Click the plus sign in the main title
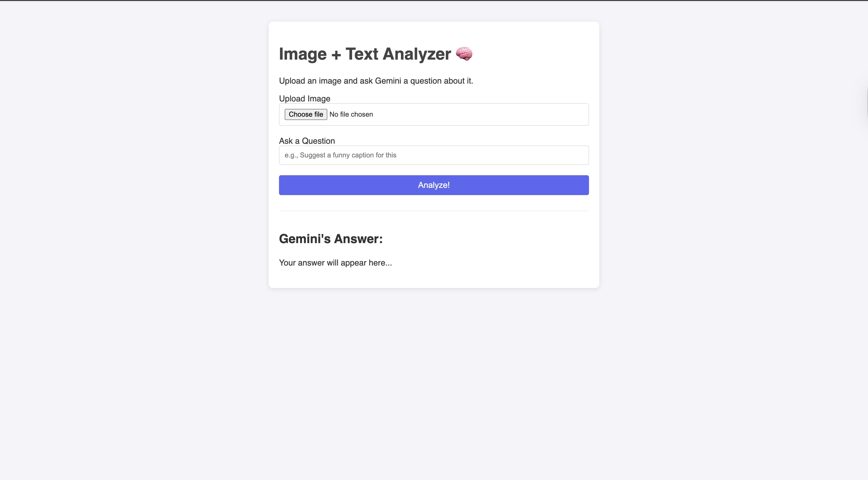This screenshot has width=868, height=480. coord(336,55)
